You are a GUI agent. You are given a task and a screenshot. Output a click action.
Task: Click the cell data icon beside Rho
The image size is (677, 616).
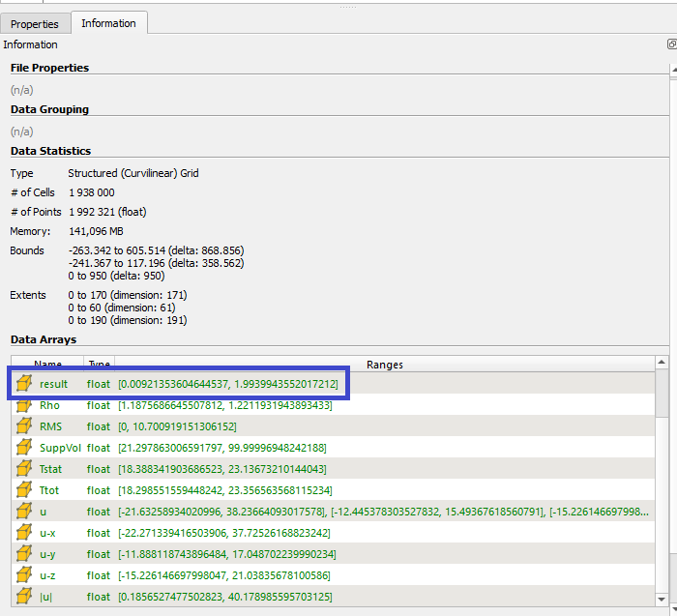24,405
